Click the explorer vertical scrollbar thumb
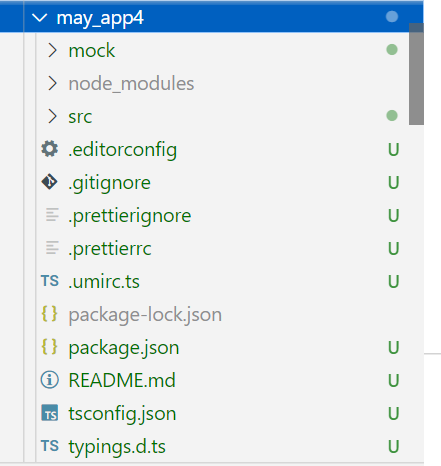441x466 pixels. coord(416,74)
